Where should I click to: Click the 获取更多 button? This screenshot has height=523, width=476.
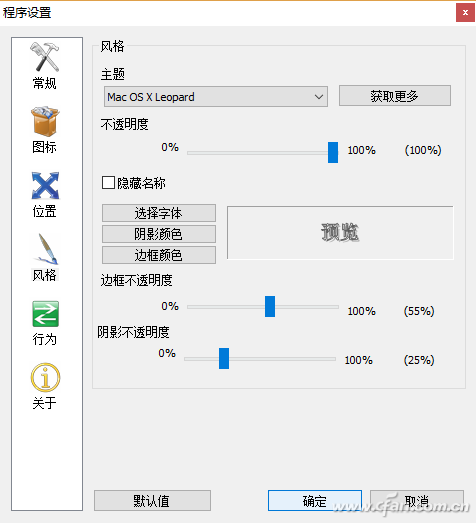(395, 96)
